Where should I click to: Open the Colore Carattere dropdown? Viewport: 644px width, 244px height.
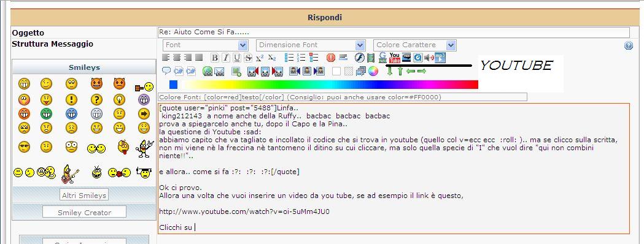[x=415, y=45]
